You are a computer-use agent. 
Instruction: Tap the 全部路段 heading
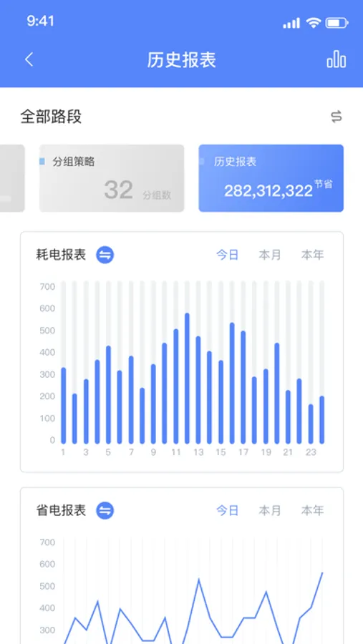[52, 117]
